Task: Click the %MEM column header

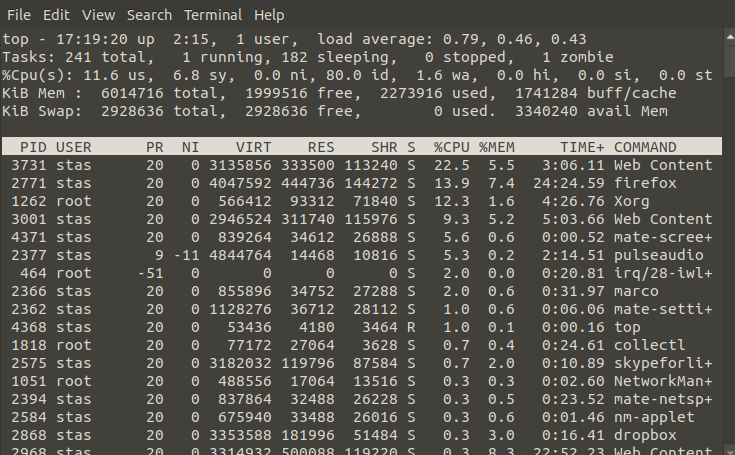Action: pos(496,147)
